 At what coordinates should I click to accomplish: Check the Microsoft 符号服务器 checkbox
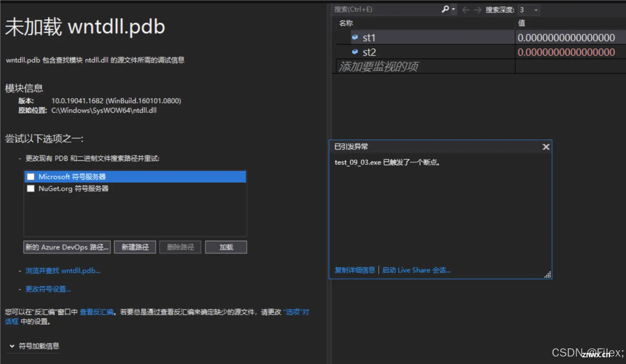click(31, 177)
